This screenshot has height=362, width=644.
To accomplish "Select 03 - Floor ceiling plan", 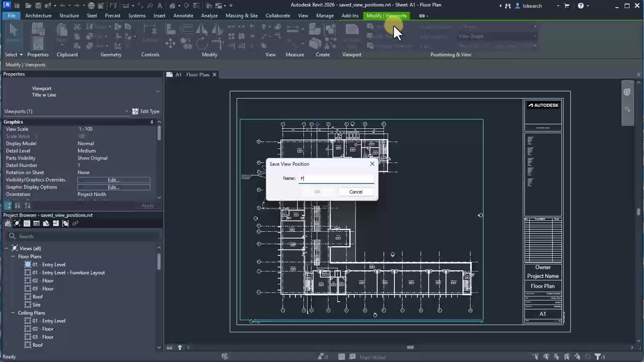I will click(x=43, y=337).
